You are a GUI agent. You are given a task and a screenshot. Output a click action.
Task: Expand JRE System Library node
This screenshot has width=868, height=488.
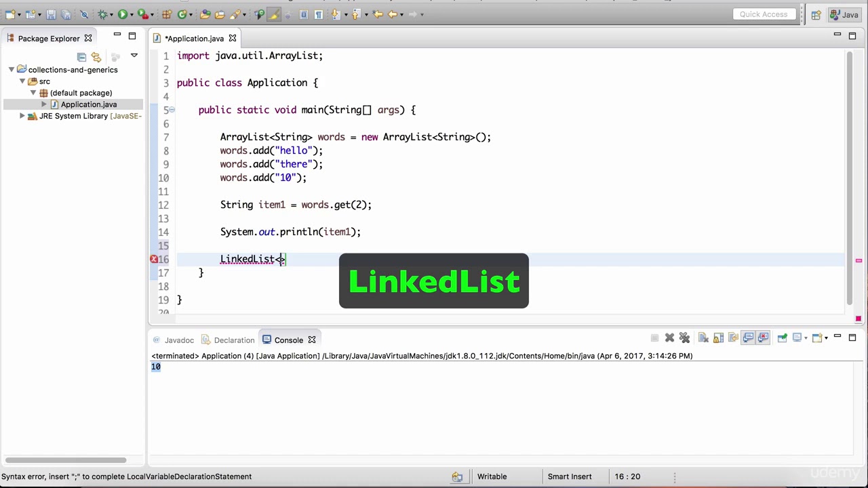22,116
